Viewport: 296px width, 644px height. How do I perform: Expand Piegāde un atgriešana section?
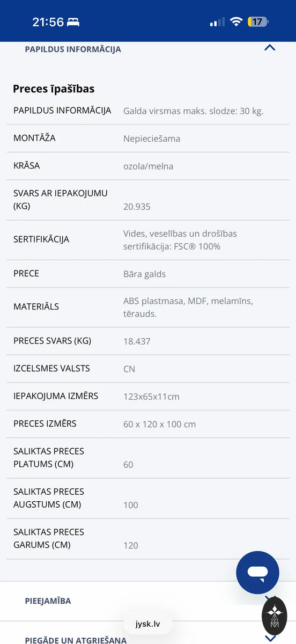coord(148,636)
